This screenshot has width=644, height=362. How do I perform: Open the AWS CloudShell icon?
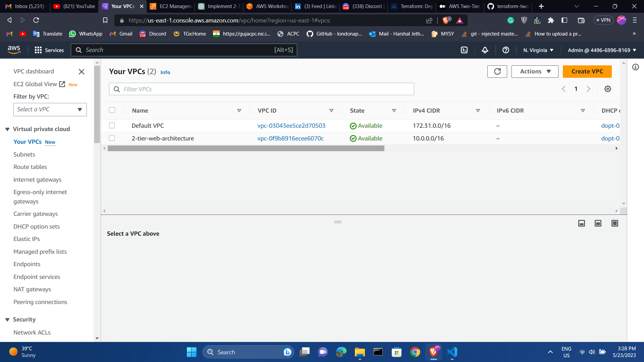[x=464, y=50]
